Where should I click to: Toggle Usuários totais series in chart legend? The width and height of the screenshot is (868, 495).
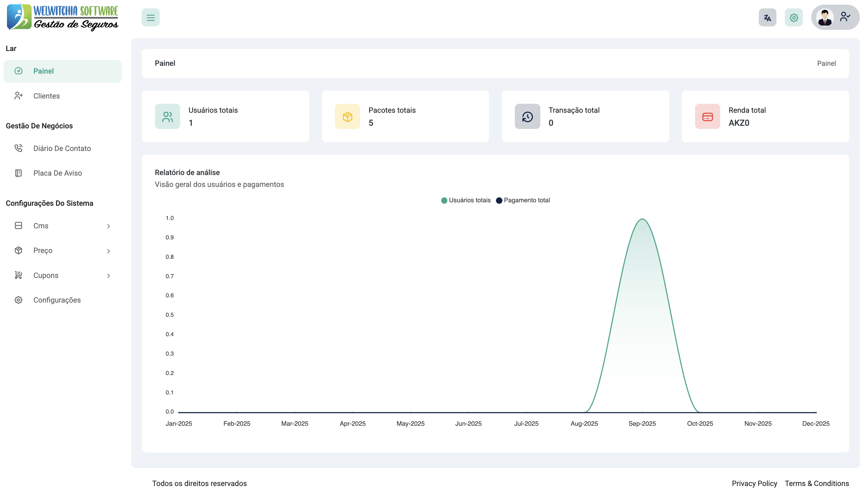[466, 200]
